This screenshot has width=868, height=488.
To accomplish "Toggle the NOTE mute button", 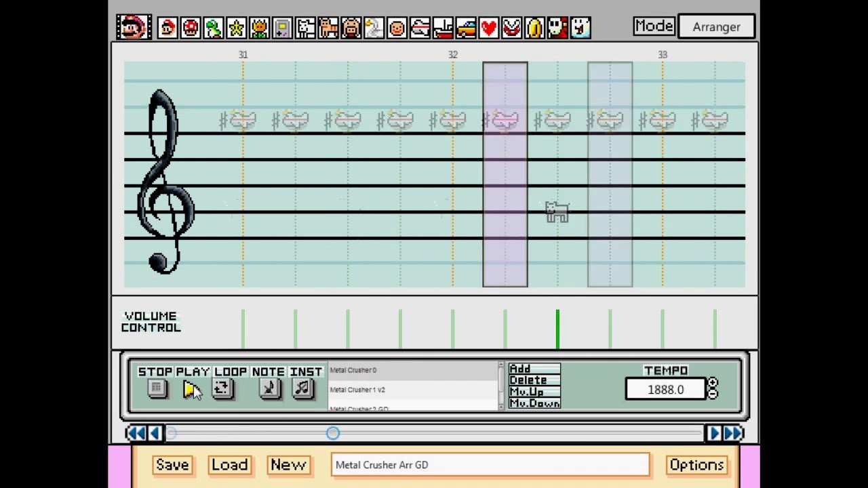I will pos(269,389).
